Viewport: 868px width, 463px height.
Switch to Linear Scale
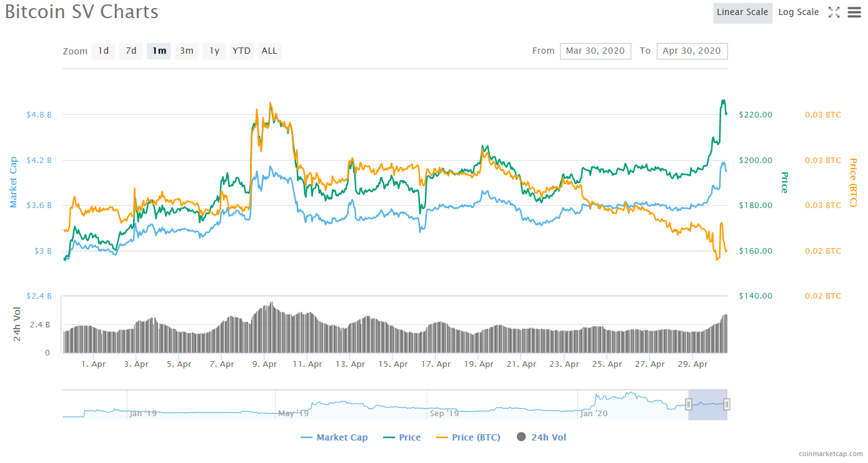coord(742,12)
